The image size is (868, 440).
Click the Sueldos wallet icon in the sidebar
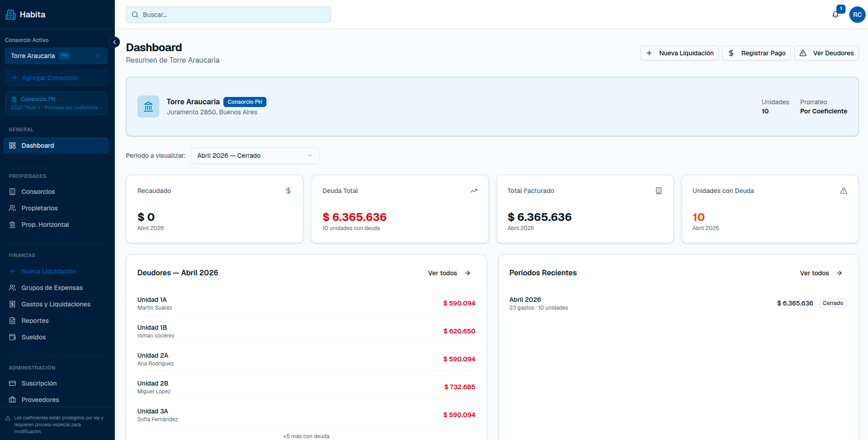12,337
